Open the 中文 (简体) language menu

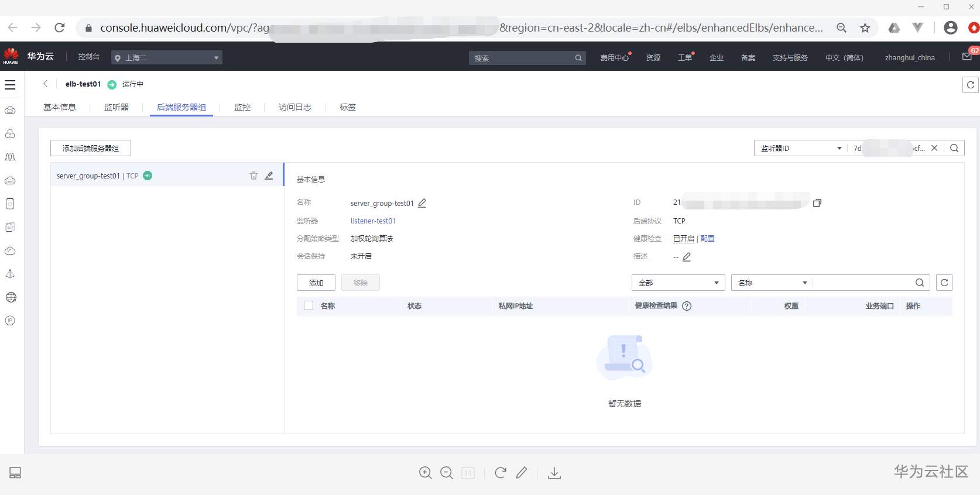click(x=844, y=57)
